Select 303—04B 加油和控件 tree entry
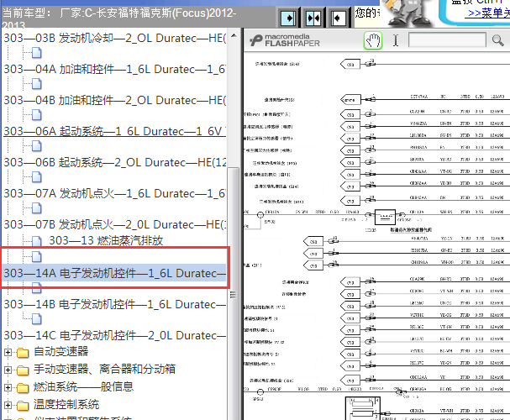The height and width of the screenshot is (420, 510). (114, 100)
